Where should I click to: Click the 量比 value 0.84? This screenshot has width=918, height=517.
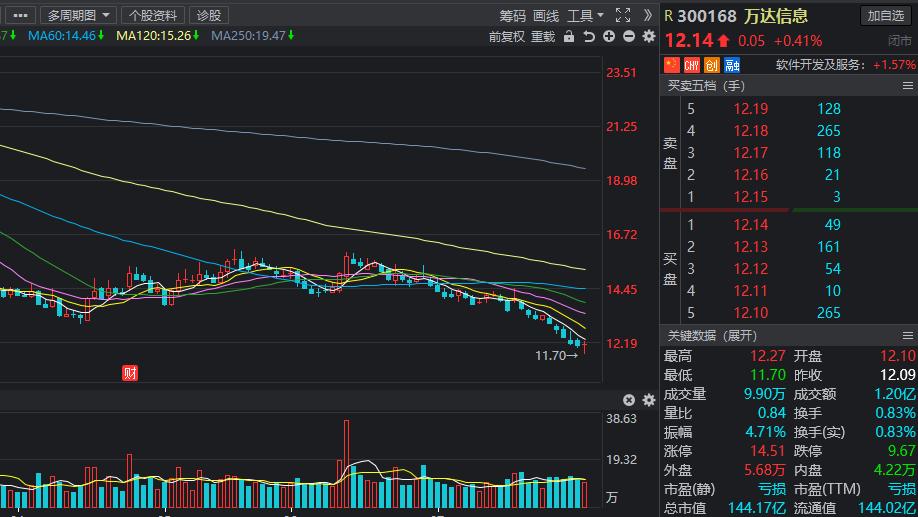[772, 413]
